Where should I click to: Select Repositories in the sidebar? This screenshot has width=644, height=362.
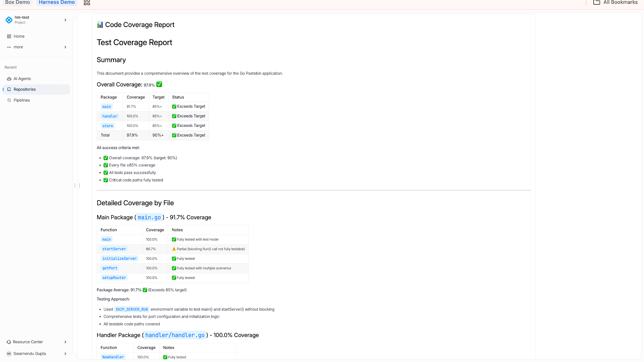coord(36,90)
